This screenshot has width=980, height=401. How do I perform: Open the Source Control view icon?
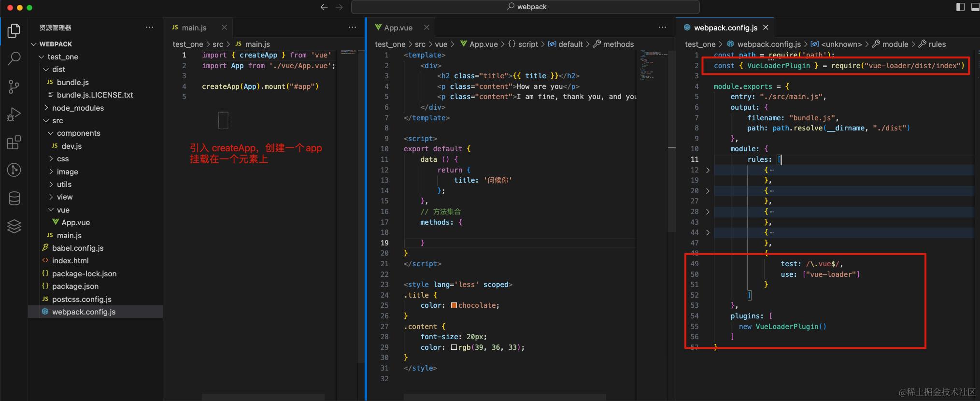coord(14,86)
